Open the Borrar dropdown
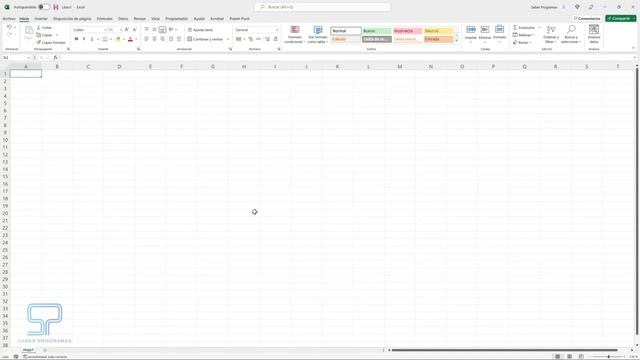 click(x=522, y=42)
